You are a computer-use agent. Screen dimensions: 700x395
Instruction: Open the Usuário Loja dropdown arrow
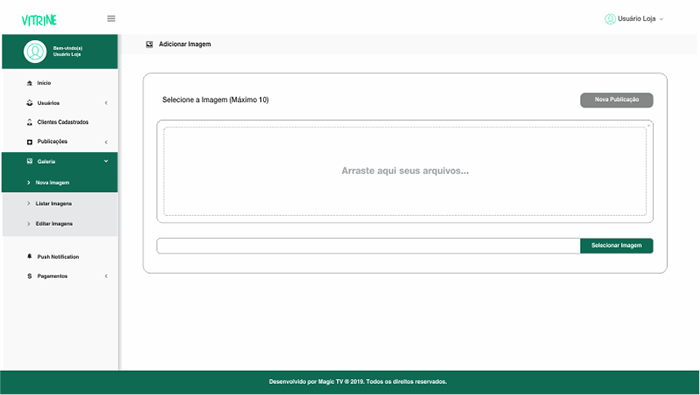pyautogui.click(x=661, y=19)
